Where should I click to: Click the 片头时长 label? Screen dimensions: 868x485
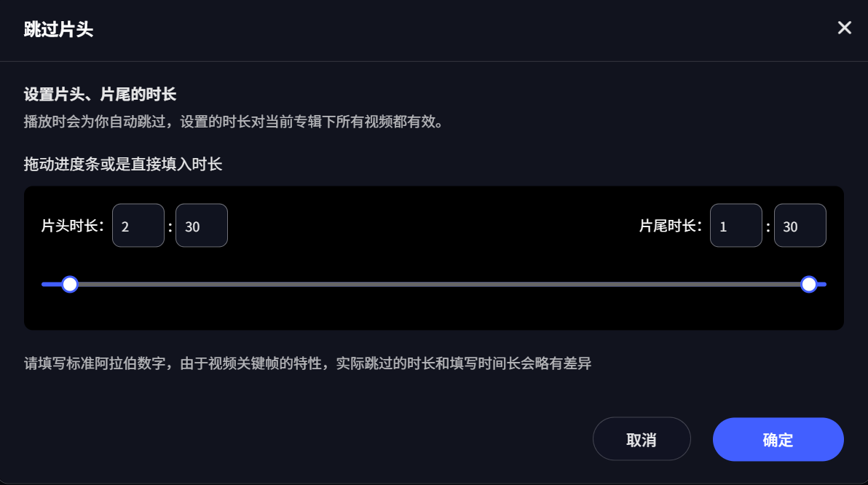[x=73, y=226]
